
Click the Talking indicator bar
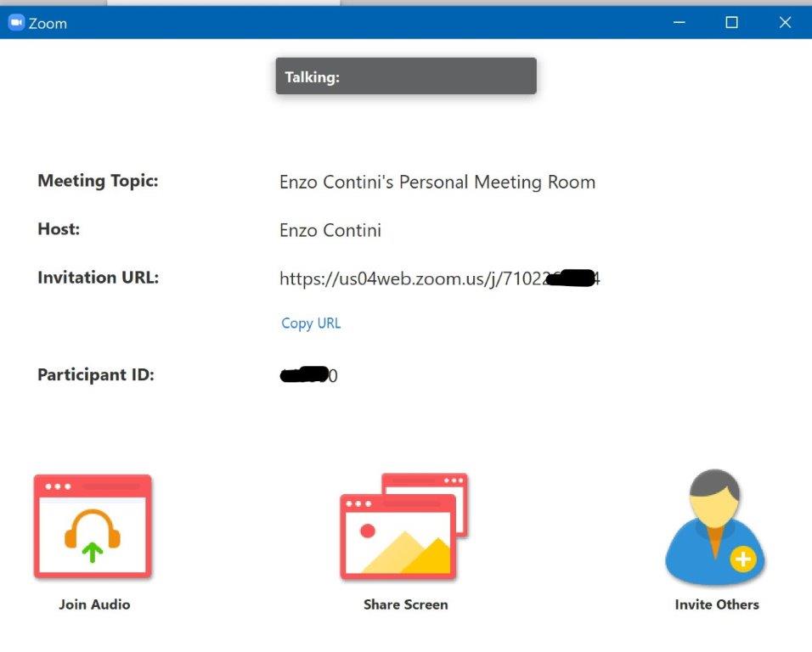tap(406, 76)
